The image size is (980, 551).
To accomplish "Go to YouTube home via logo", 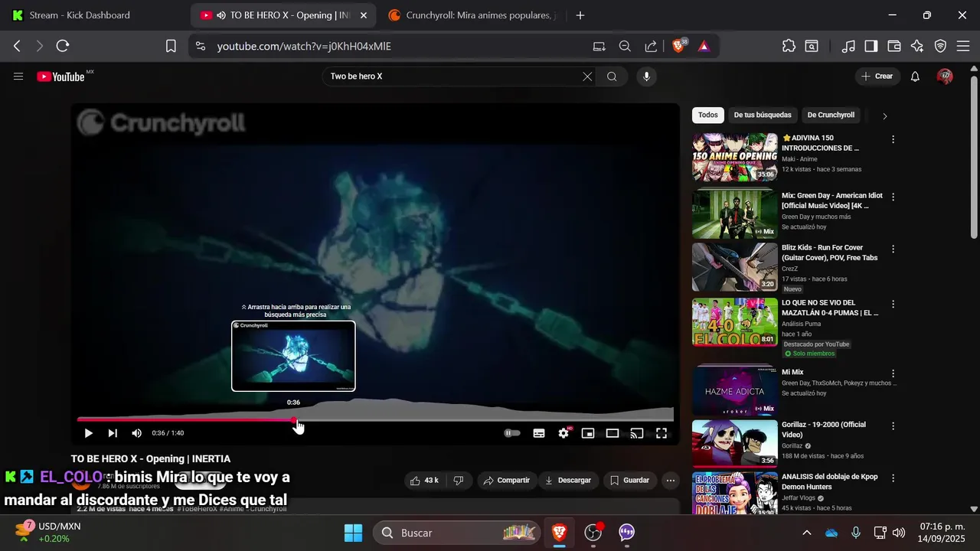I will coord(61,77).
